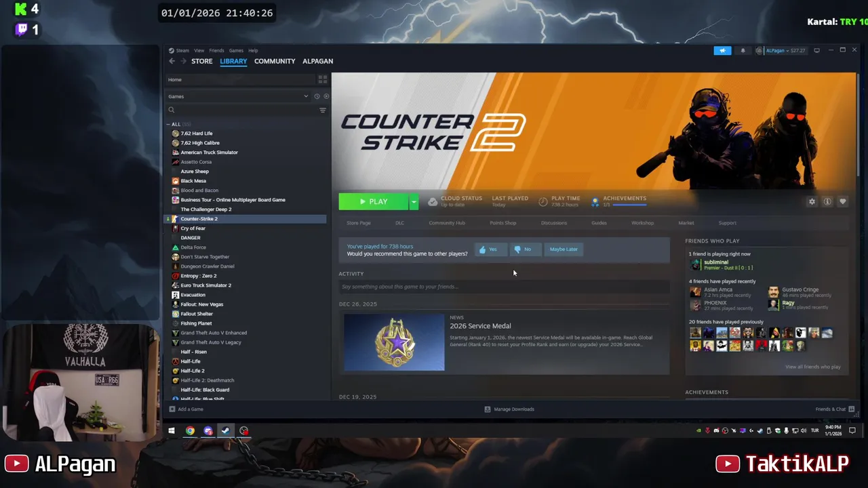Viewport: 868px width, 488px height.
Task: Click the Add a Game plus icon
Action: tap(172, 409)
